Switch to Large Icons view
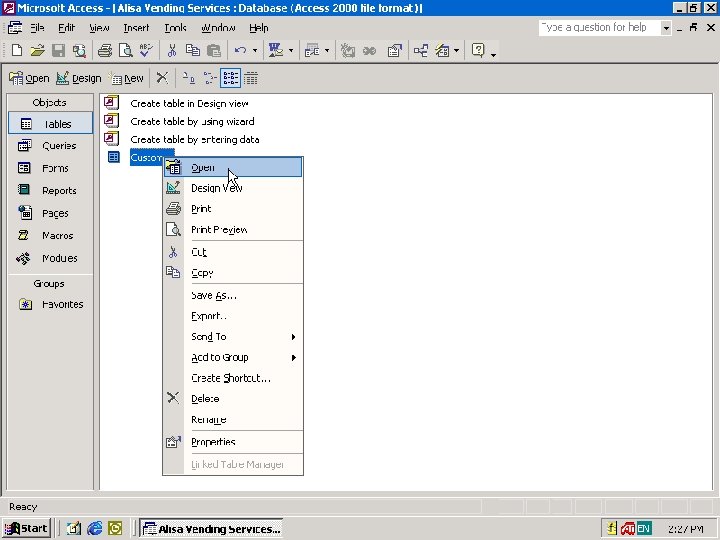 [188, 78]
